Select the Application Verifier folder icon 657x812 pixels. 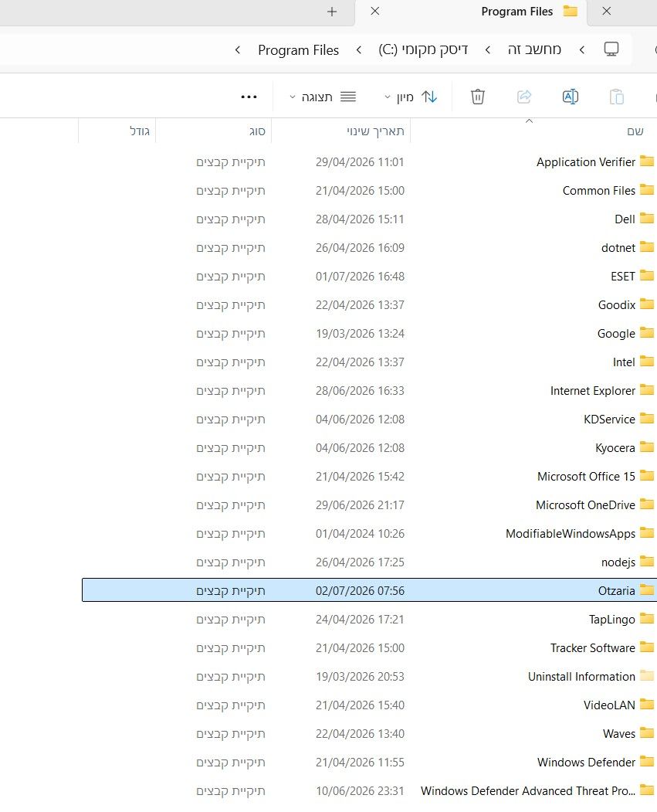pyautogui.click(x=647, y=161)
